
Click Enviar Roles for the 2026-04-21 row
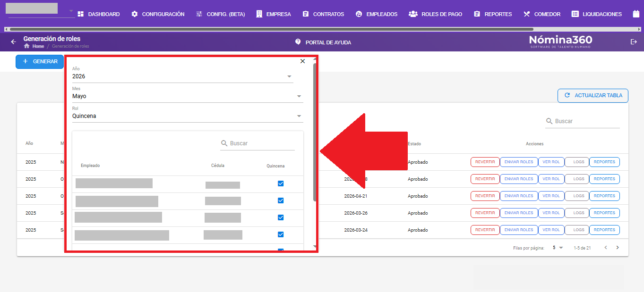pyautogui.click(x=519, y=196)
